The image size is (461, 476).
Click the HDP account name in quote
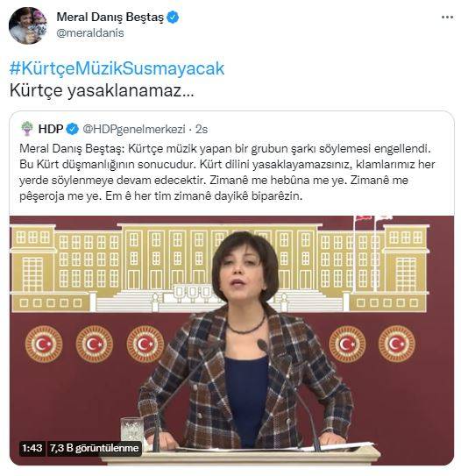coord(50,129)
